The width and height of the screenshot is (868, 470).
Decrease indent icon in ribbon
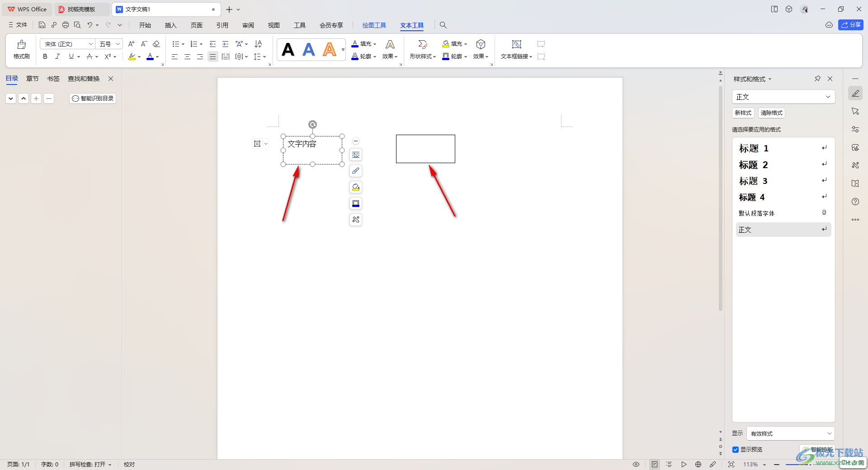[212, 44]
